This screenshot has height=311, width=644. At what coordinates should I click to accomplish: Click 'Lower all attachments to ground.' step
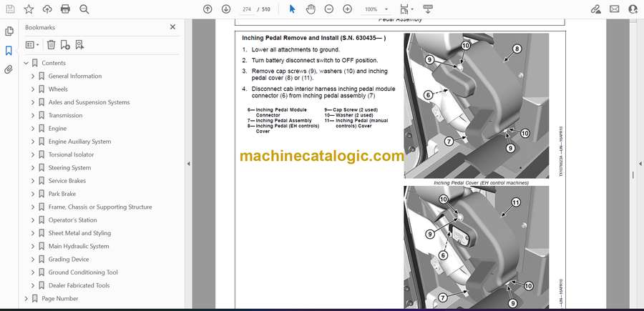tap(296, 49)
